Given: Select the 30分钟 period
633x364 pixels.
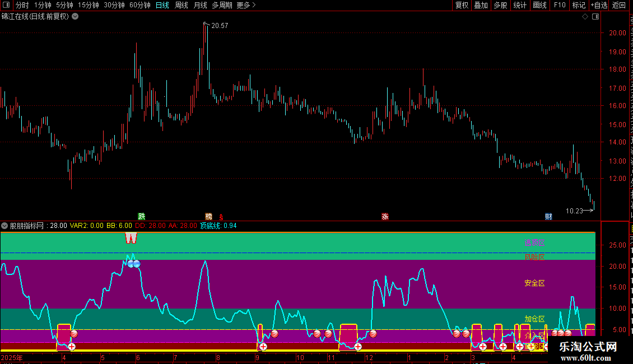Looking at the screenshot, I should pyautogui.click(x=114, y=5).
